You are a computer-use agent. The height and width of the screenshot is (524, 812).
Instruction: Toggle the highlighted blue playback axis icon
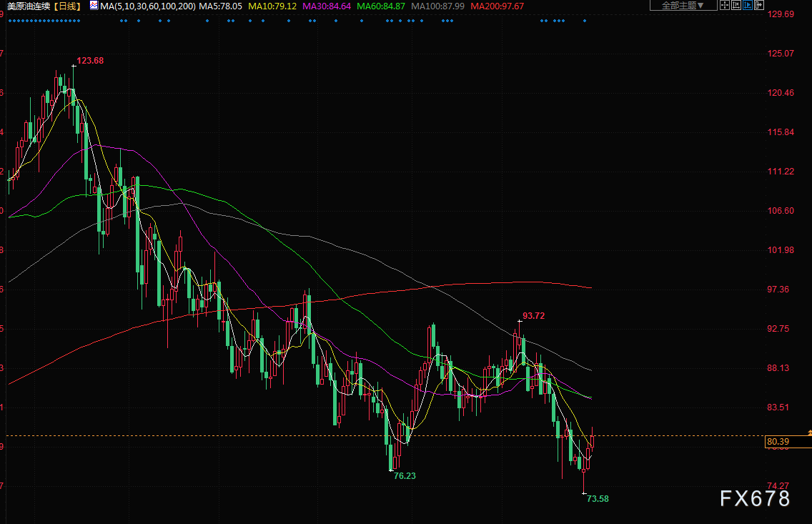coord(747,5)
